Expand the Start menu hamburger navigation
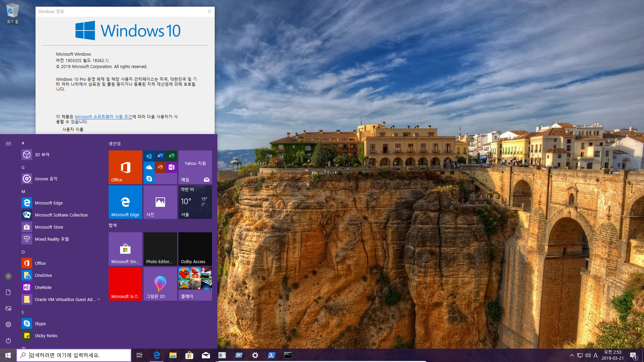This screenshot has width=644, height=362. 8,143
